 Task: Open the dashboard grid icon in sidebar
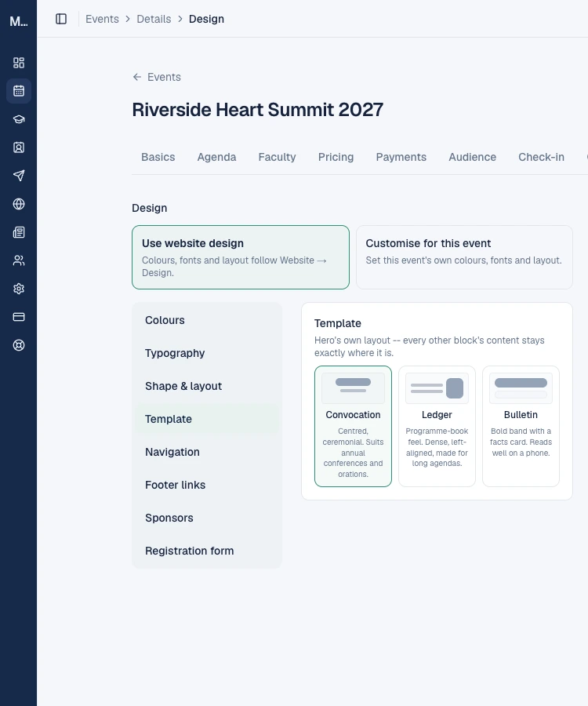(19, 63)
